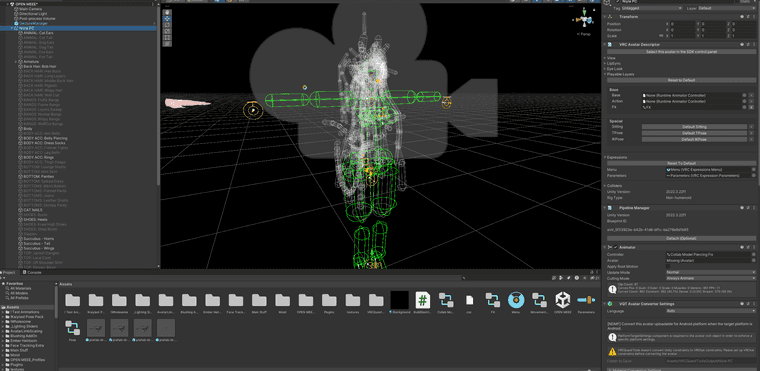Open the Transform component context menu icon
Screen dimensions: 760x371
(x=755, y=16)
